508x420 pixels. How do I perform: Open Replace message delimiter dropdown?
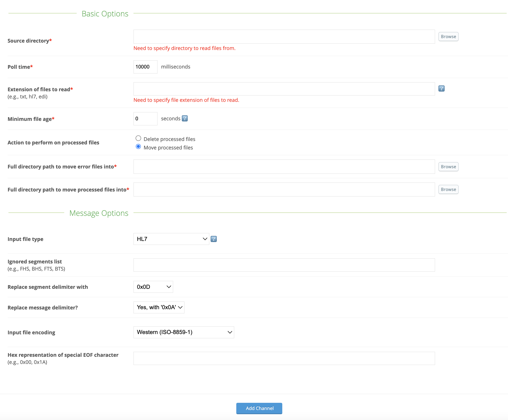(x=159, y=308)
